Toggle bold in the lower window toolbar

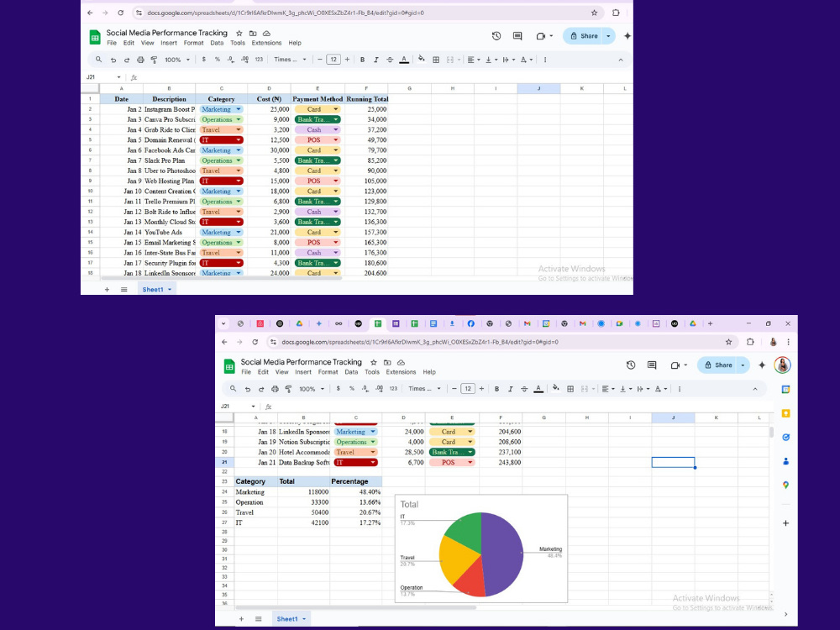click(497, 389)
